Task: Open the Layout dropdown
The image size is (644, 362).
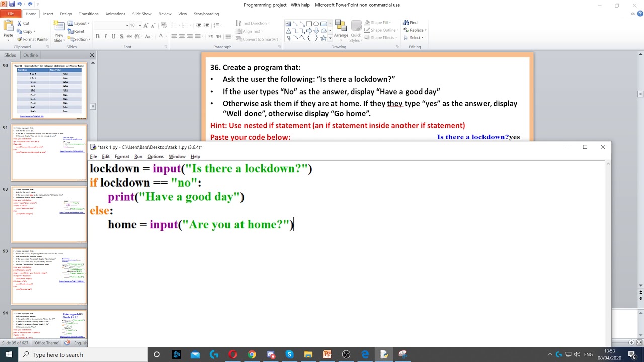Action: pyautogui.click(x=79, y=23)
